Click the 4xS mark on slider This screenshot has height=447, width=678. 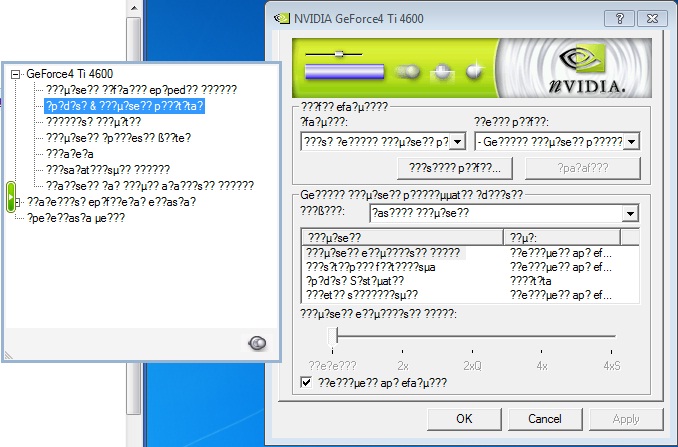612,366
